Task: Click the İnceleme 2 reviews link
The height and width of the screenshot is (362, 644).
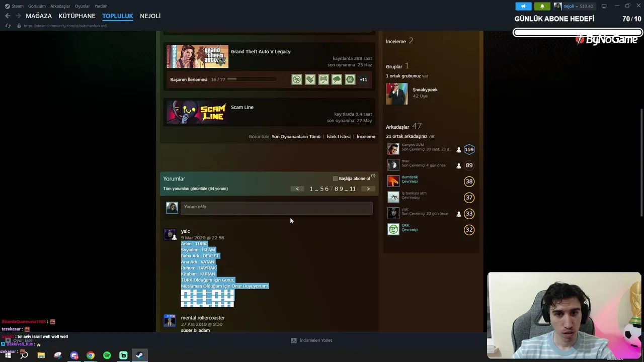Action: tap(399, 41)
